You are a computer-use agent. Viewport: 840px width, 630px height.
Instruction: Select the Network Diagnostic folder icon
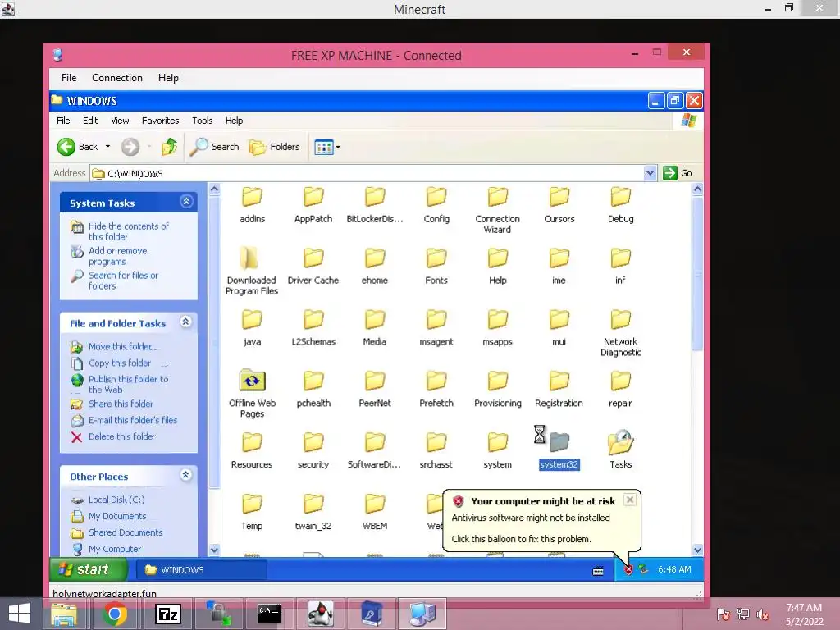coord(620,320)
